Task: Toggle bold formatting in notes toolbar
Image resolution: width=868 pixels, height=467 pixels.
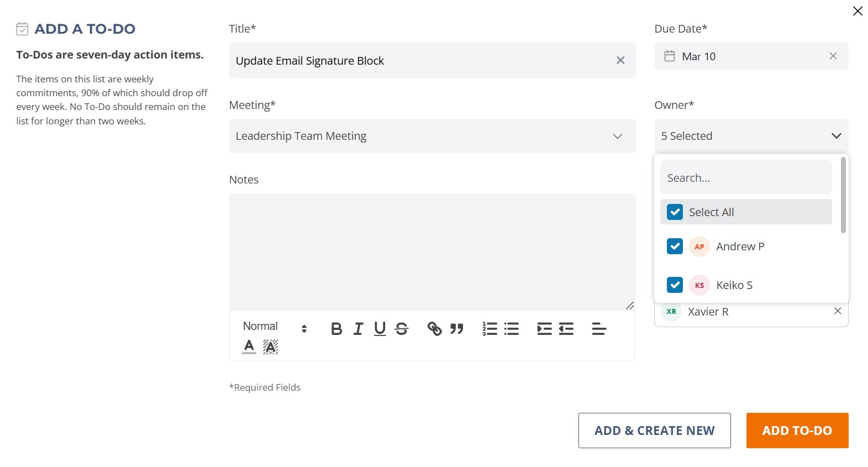Action: [x=336, y=329]
